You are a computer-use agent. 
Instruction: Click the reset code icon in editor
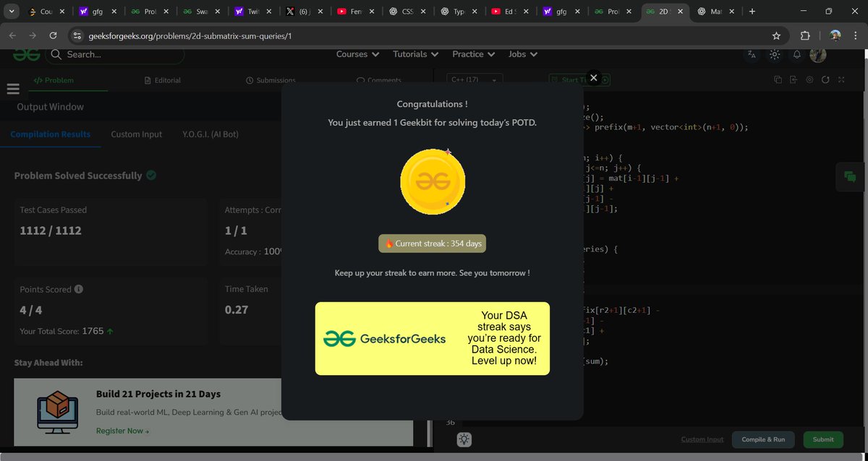pyautogui.click(x=825, y=79)
